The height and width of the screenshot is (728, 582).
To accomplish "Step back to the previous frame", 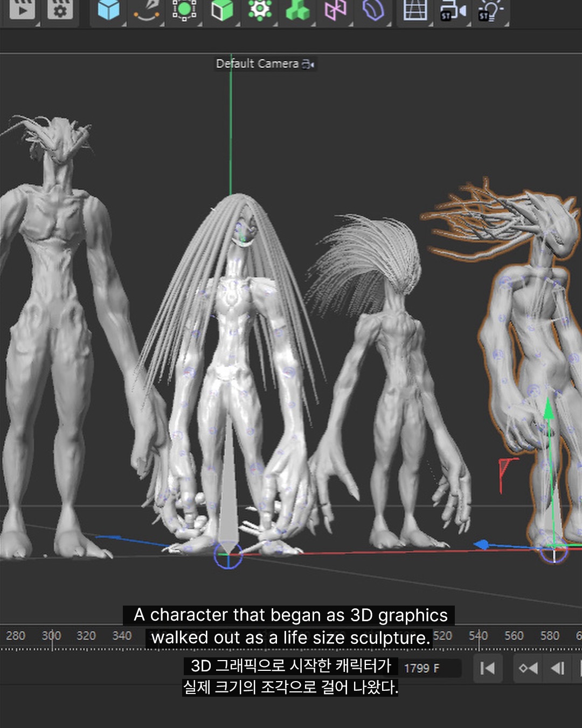I will click(558, 668).
